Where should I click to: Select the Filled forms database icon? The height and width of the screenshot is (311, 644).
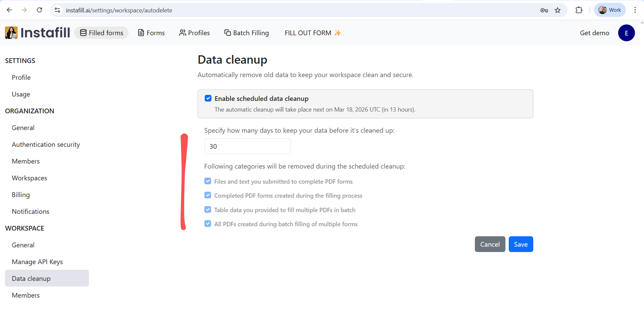(83, 33)
